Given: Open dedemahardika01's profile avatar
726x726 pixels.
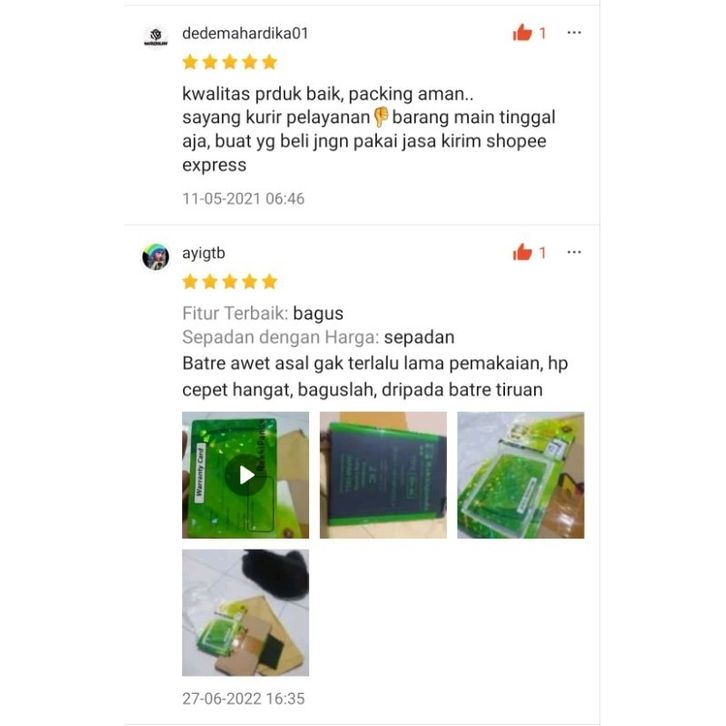Looking at the screenshot, I should point(156,37).
